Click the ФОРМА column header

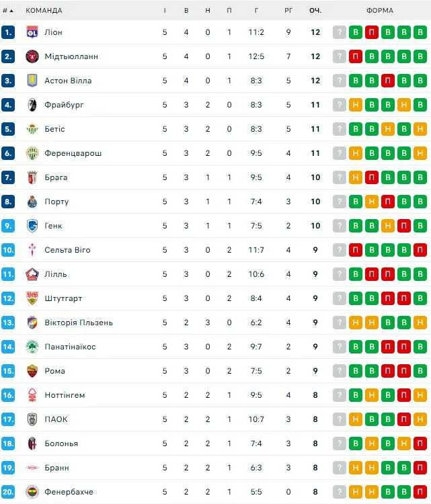pyautogui.click(x=380, y=11)
